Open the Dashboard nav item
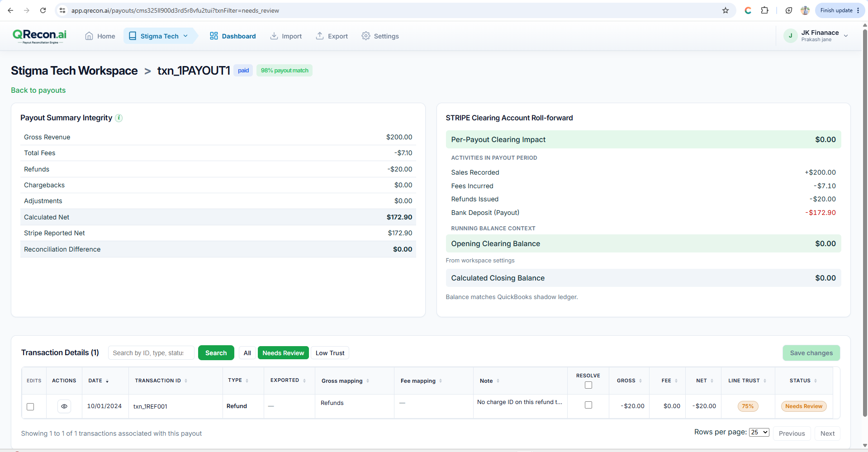Screen dimensions: 868x452 point(232,36)
